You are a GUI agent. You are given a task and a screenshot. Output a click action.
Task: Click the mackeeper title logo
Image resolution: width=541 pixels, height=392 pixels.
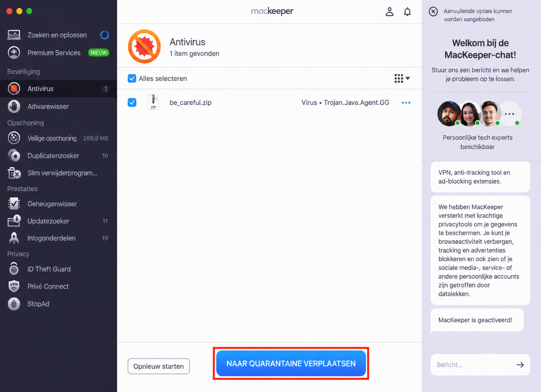(272, 11)
